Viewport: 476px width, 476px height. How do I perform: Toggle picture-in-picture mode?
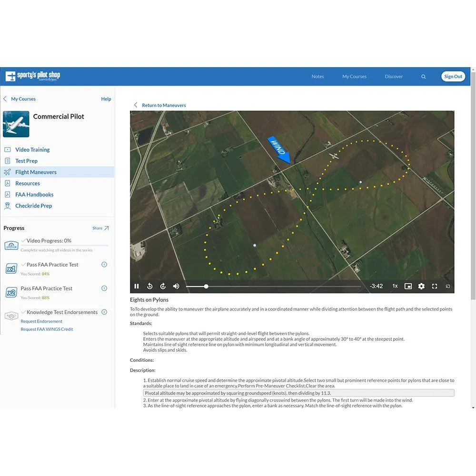coord(408,286)
